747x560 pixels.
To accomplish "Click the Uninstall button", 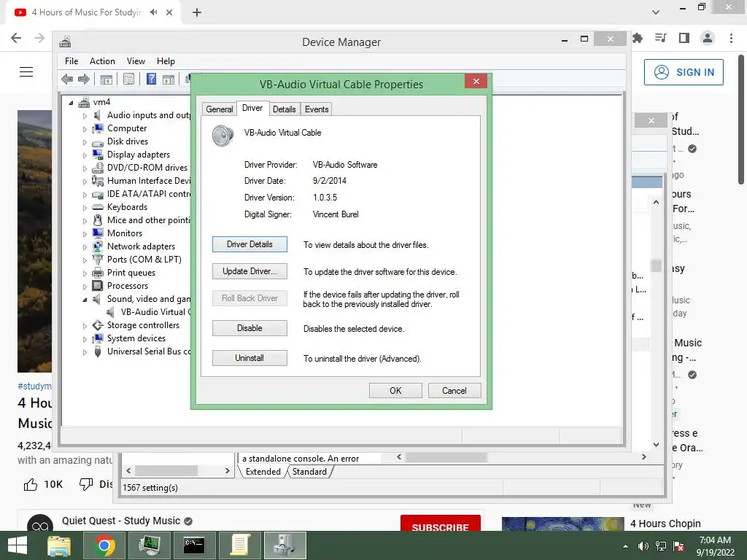I will pos(249,357).
